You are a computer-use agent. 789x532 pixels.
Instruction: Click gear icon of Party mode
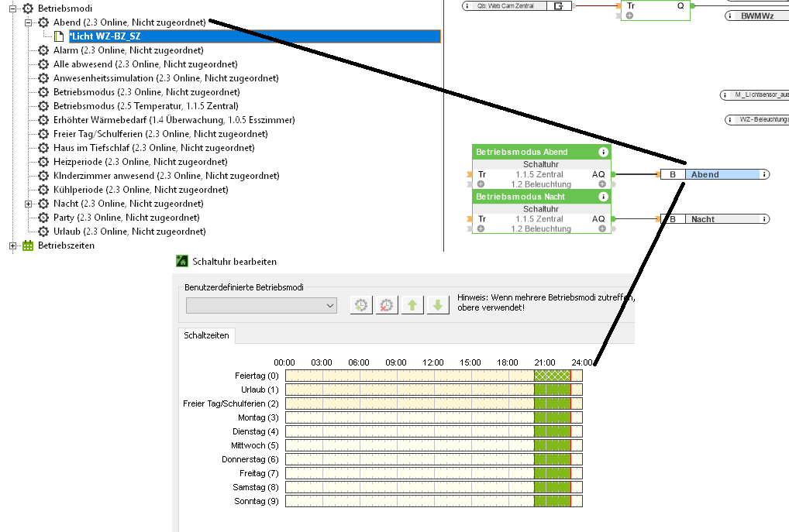(43, 218)
